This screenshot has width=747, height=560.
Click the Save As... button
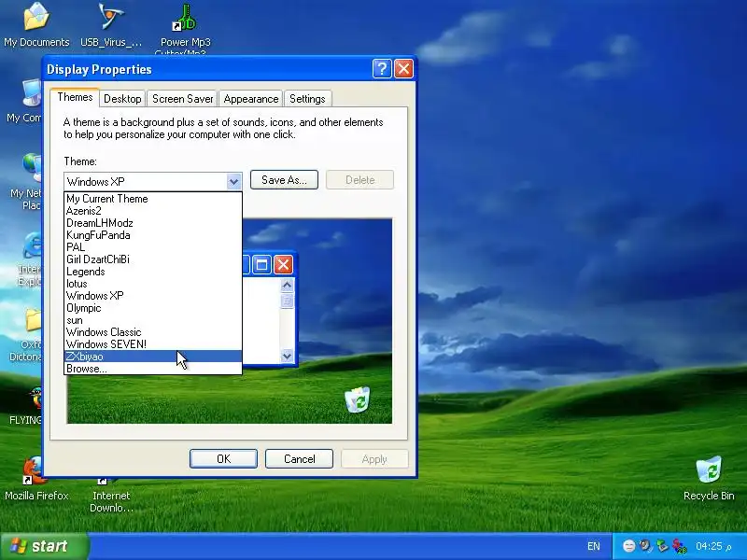(284, 180)
